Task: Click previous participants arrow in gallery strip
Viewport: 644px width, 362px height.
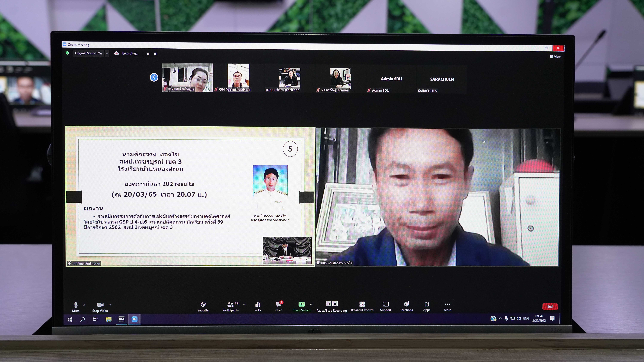Action: coord(154,77)
